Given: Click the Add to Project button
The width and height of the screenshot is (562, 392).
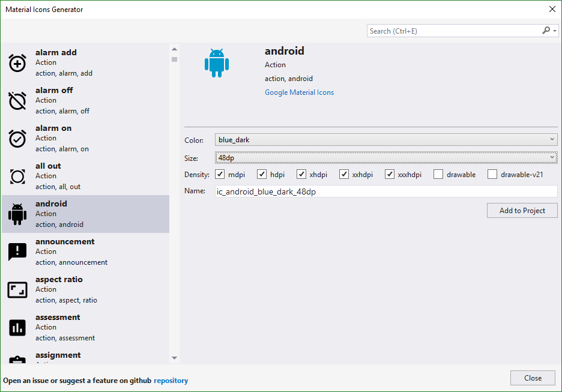Looking at the screenshot, I should pos(522,211).
